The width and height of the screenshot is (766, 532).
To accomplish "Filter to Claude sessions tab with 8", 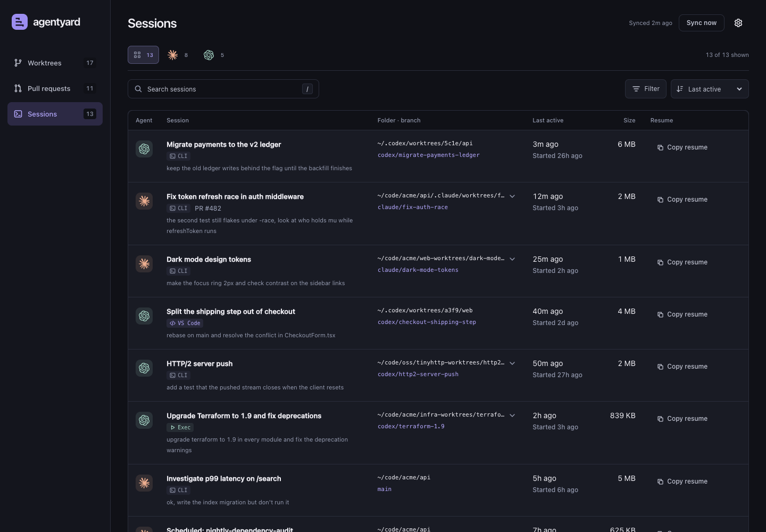I will pyautogui.click(x=178, y=55).
